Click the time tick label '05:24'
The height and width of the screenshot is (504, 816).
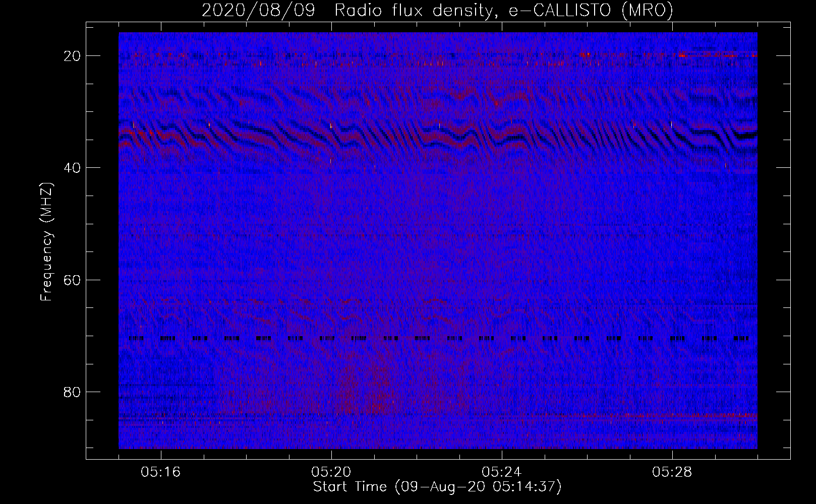pos(502,472)
